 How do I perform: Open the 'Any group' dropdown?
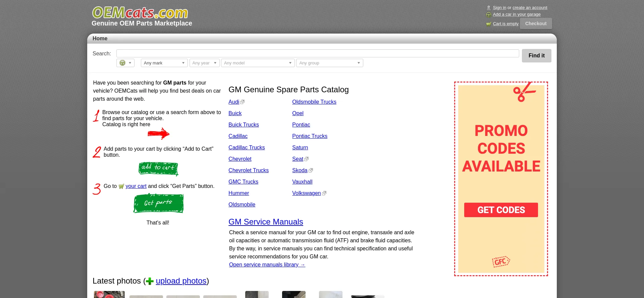[329, 63]
